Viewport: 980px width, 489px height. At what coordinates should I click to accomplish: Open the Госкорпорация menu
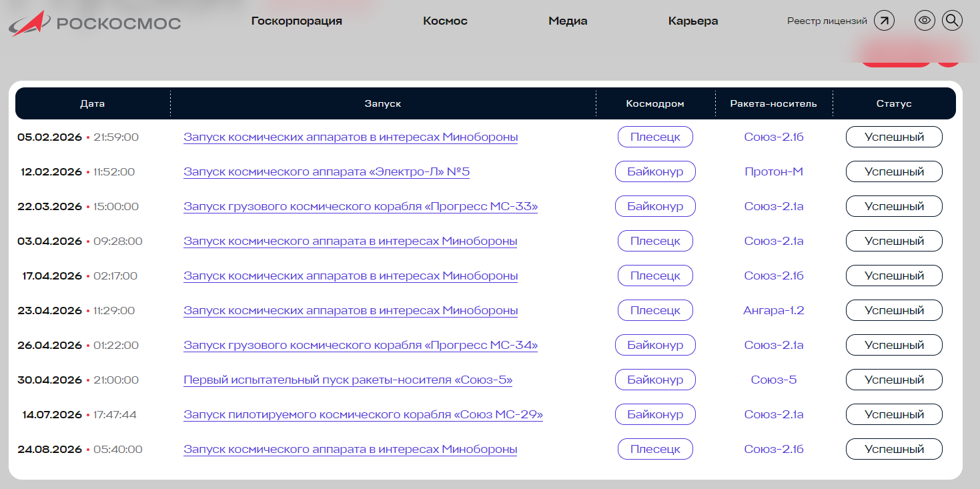[x=297, y=21]
